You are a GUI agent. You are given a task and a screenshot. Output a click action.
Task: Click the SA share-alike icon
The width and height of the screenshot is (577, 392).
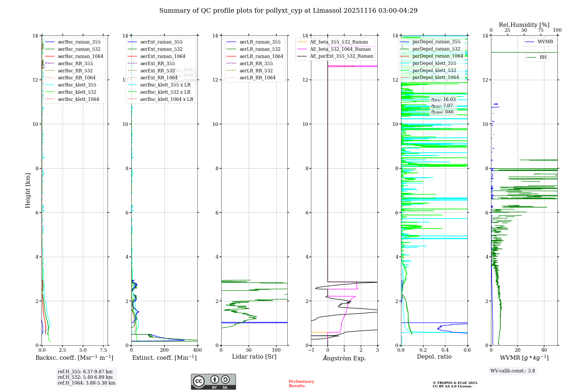(225, 380)
